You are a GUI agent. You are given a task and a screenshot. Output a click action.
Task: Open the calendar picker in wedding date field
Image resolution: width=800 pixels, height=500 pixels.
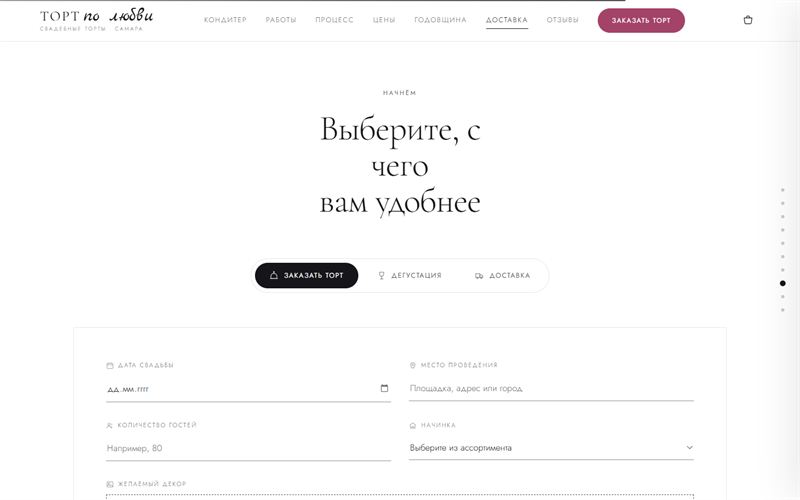(384, 388)
